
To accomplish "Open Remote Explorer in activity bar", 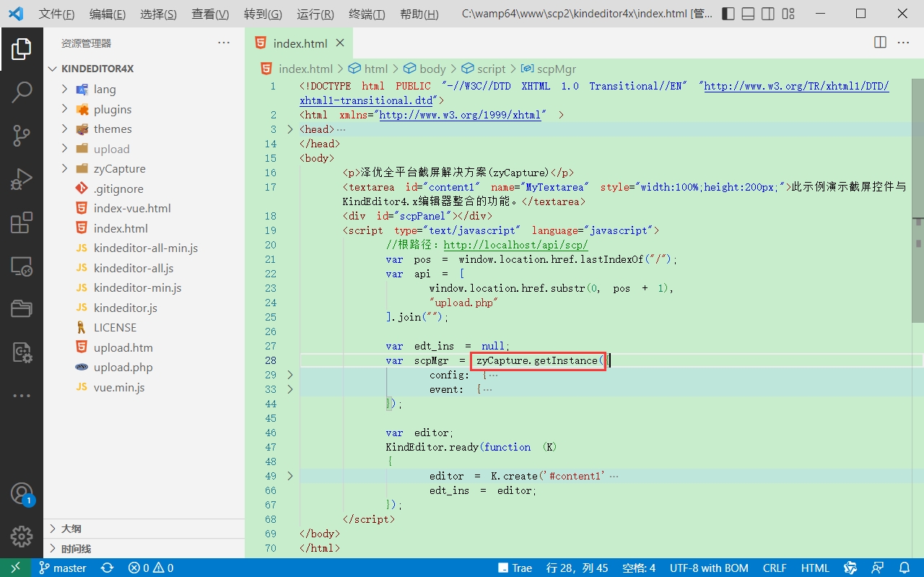I will click(x=22, y=266).
